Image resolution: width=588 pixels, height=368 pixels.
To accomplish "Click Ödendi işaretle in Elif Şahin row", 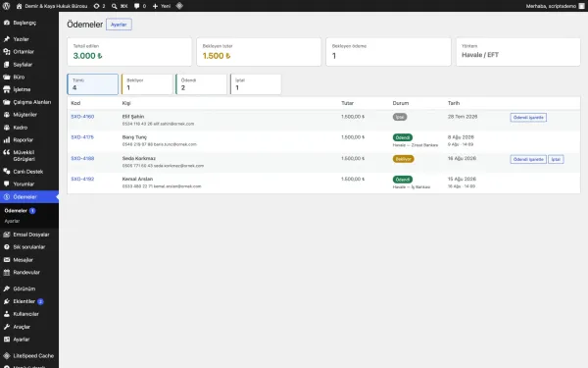I will coord(528,118).
